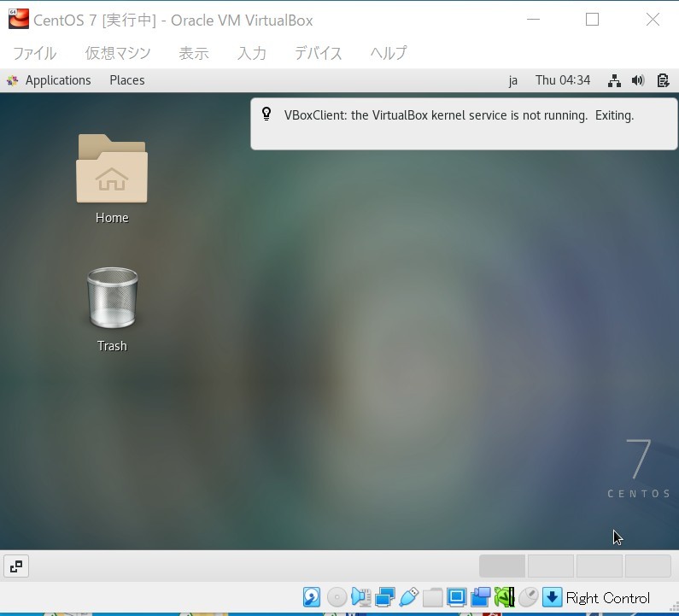Click the show desktop button in bottom panel

point(16,566)
